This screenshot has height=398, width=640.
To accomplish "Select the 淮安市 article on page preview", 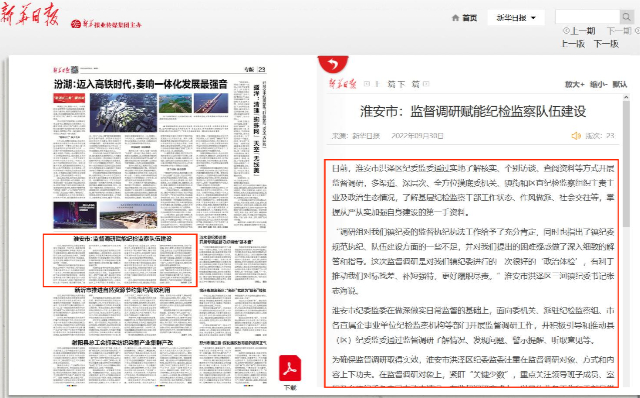I will pos(120,260).
